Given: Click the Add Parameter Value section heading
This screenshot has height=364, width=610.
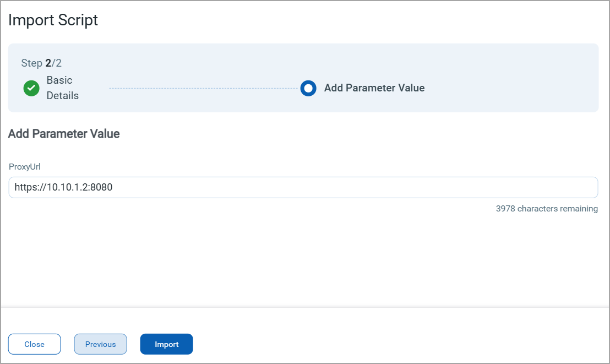Looking at the screenshot, I should coord(64,134).
